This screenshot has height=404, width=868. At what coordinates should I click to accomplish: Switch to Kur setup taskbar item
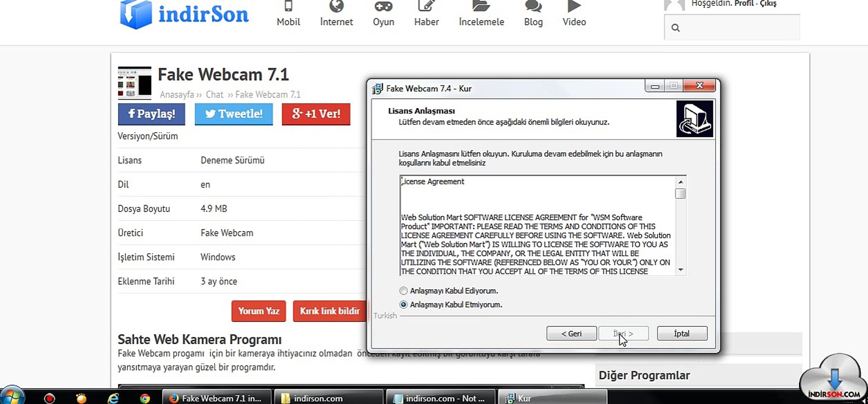(552, 397)
